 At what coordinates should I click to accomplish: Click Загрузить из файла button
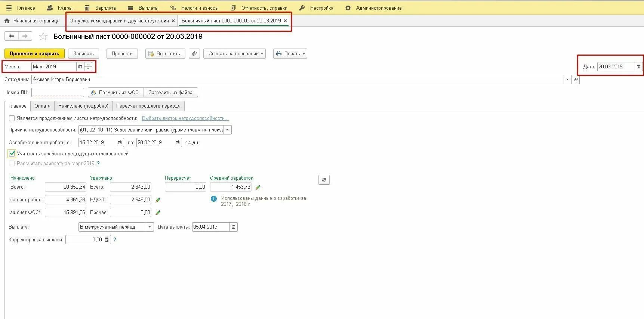pyautogui.click(x=171, y=93)
